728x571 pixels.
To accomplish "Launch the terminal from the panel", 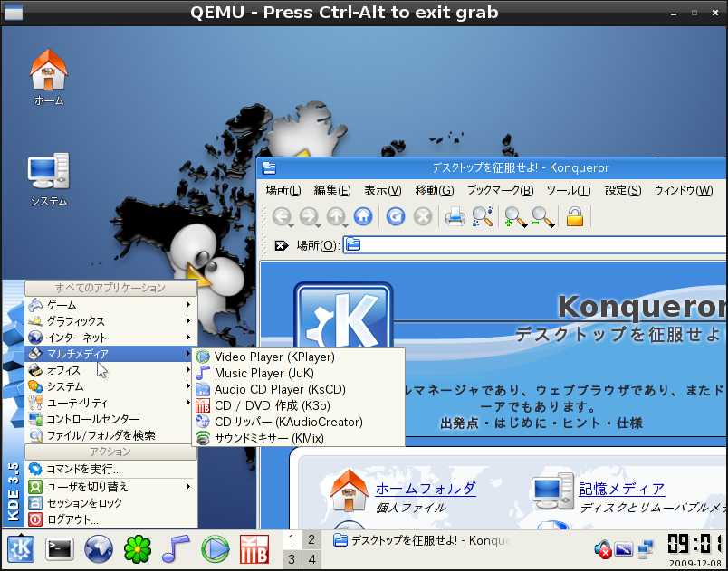I will pos(60,549).
